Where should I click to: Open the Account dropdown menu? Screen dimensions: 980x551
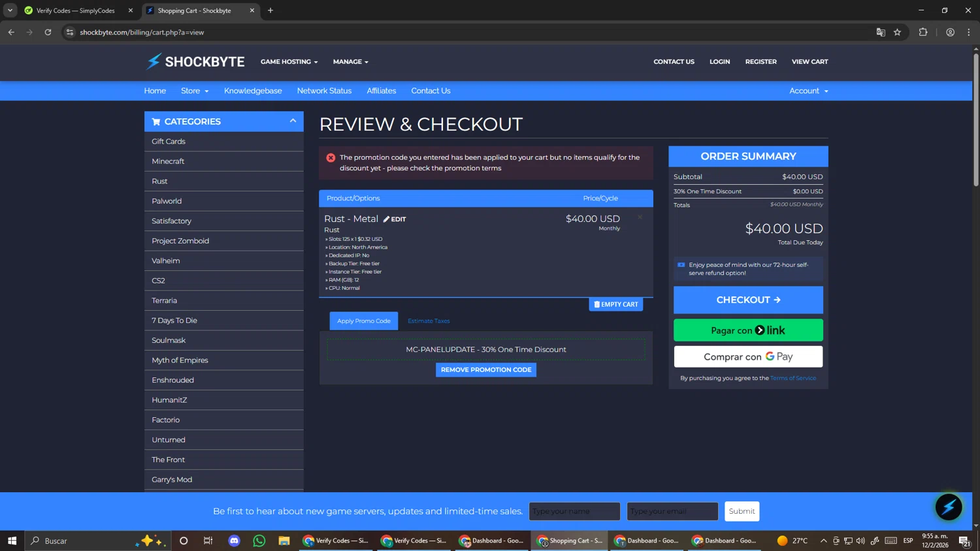pos(808,91)
